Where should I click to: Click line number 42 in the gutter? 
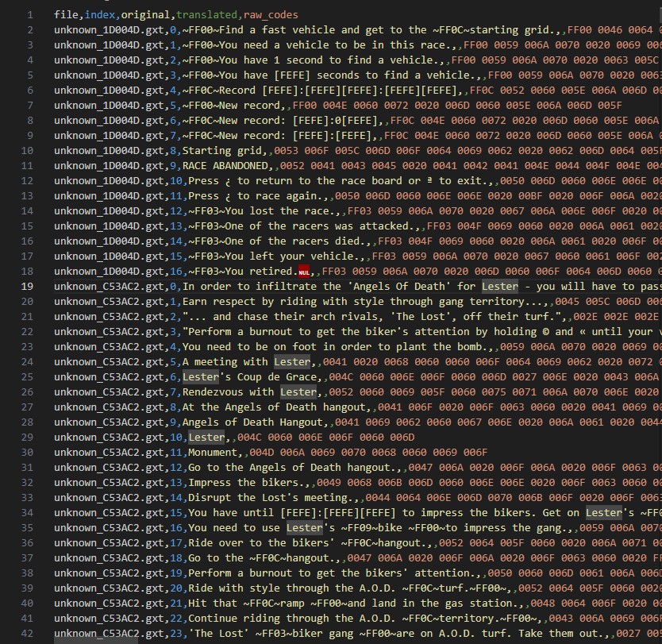[27, 633]
